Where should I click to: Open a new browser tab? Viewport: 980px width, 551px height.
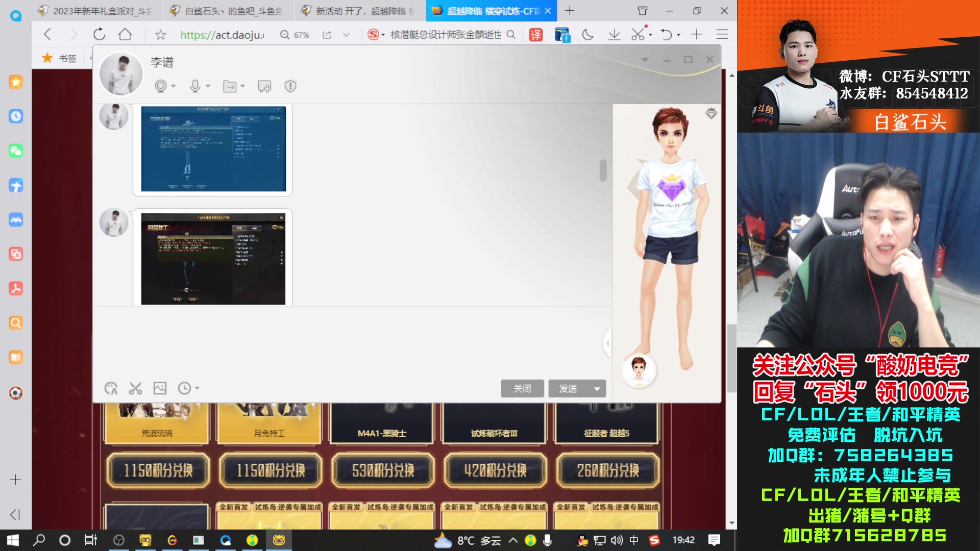pos(570,11)
